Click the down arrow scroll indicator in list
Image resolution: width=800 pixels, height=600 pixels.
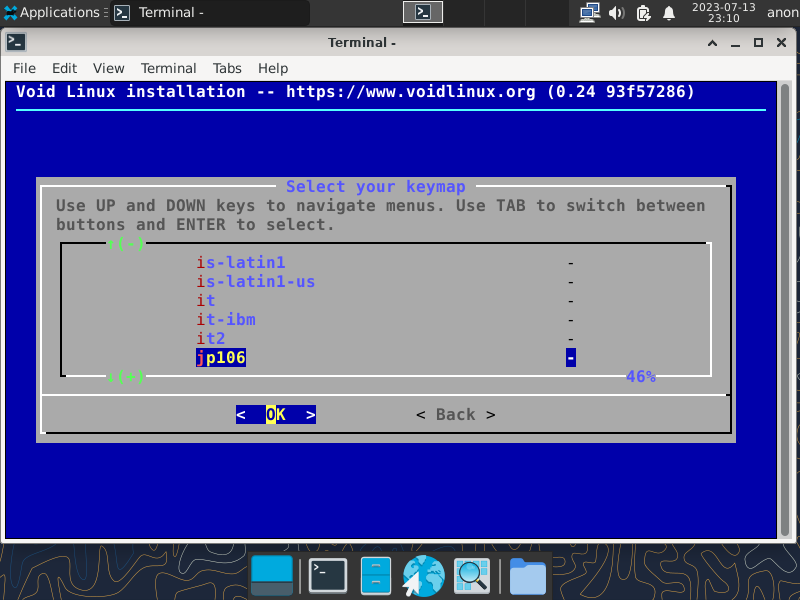click(x=126, y=377)
